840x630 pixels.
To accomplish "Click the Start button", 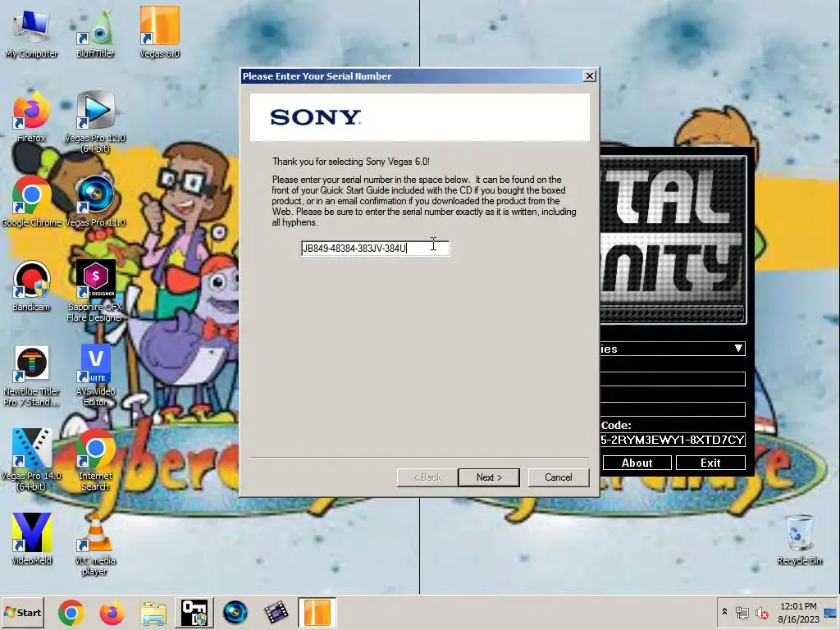I will 22,612.
